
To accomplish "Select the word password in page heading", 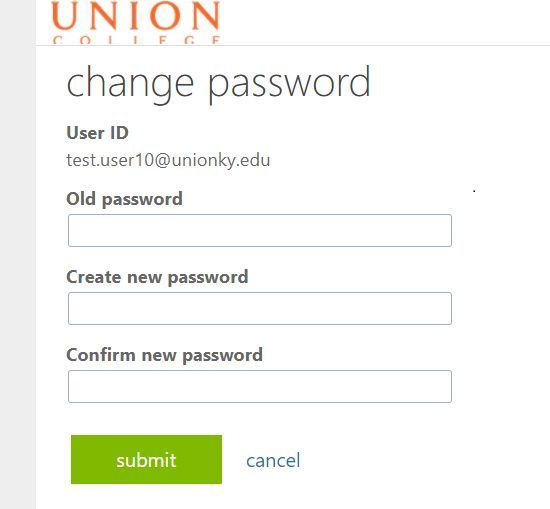I will [x=289, y=84].
